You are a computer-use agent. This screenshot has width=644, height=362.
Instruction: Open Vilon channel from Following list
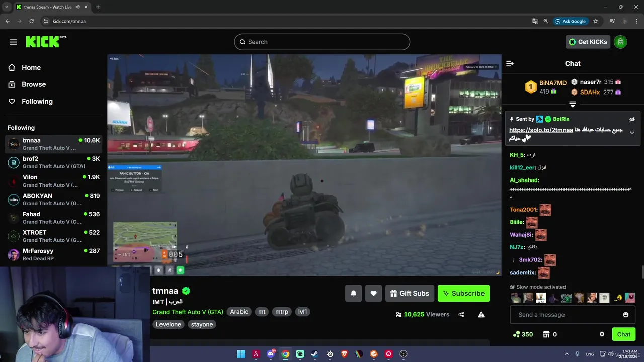(54, 181)
